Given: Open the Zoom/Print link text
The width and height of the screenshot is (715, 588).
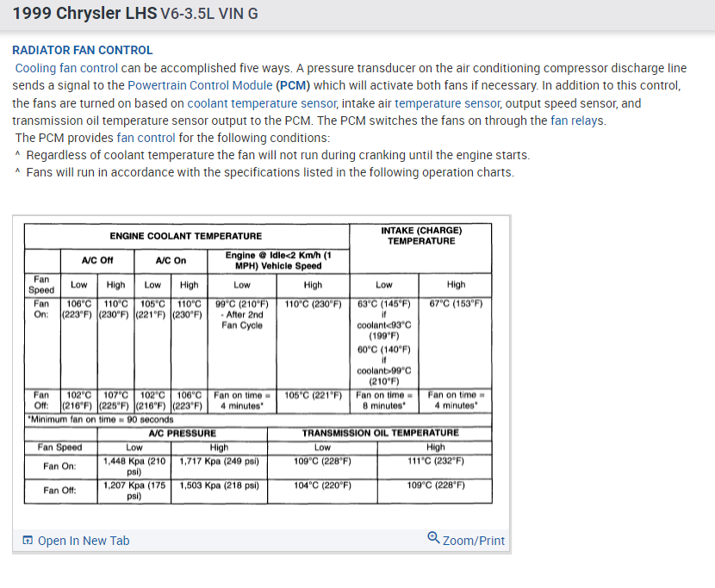Looking at the screenshot, I should tap(473, 541).
